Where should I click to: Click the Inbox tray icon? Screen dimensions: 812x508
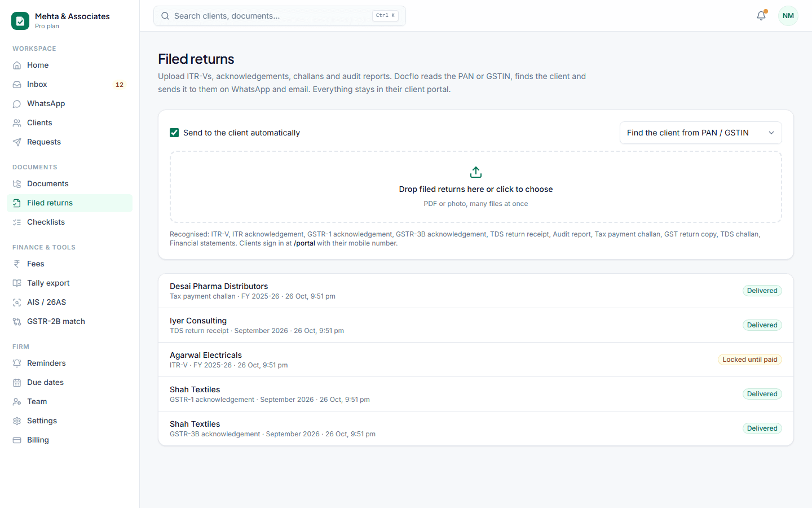pos(17,85)
